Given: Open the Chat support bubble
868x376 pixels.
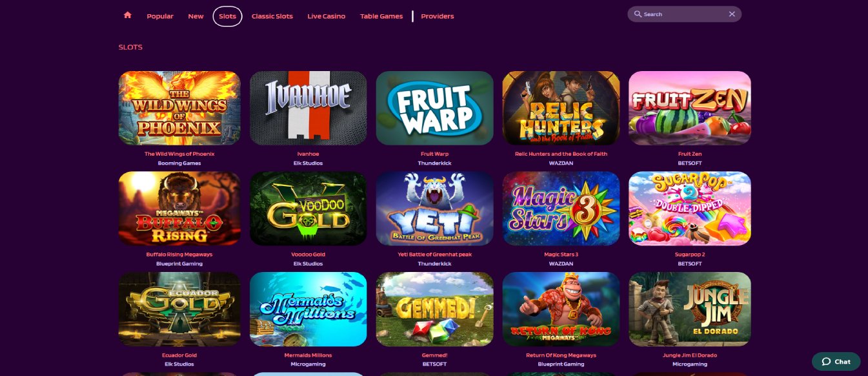Looking at the screenshot, I should tap(836, 361).
